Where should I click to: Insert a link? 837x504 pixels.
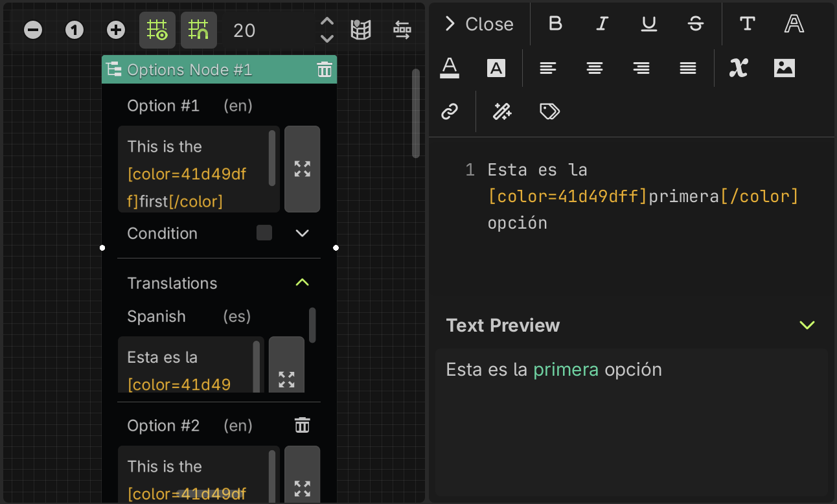450,111
